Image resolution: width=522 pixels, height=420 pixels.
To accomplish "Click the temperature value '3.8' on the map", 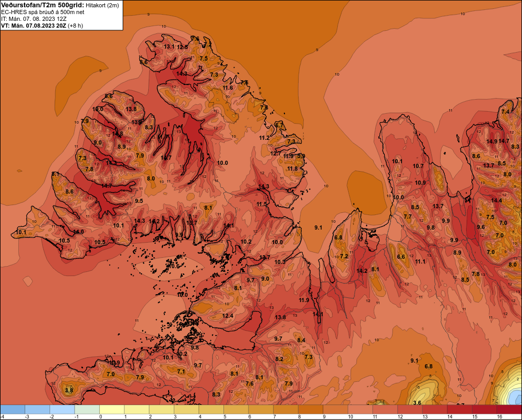I will click(68, 390).
